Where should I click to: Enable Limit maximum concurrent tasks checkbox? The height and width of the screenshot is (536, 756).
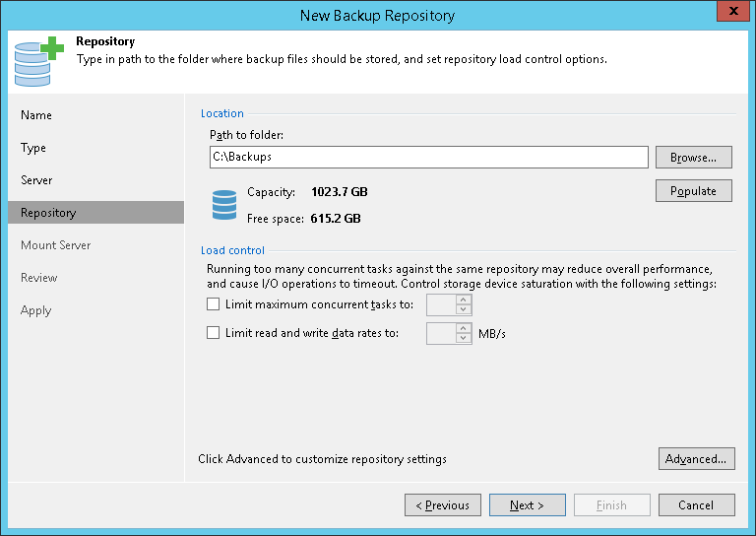213,304
